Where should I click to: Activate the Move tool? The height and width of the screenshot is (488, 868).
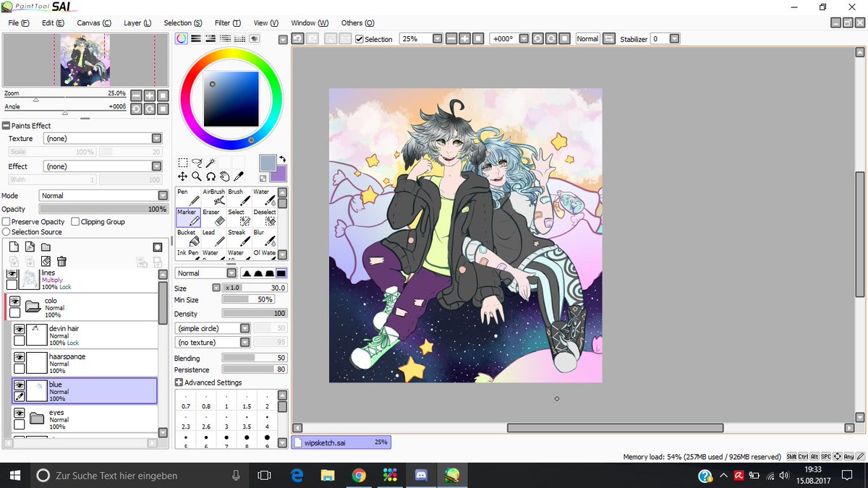click(x=183, y=176)
